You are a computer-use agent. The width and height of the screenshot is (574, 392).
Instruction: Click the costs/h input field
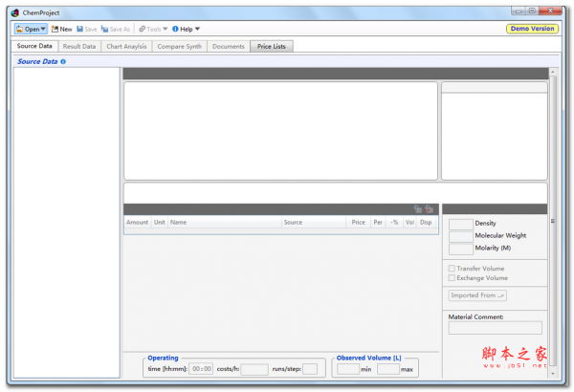point(254,369)
